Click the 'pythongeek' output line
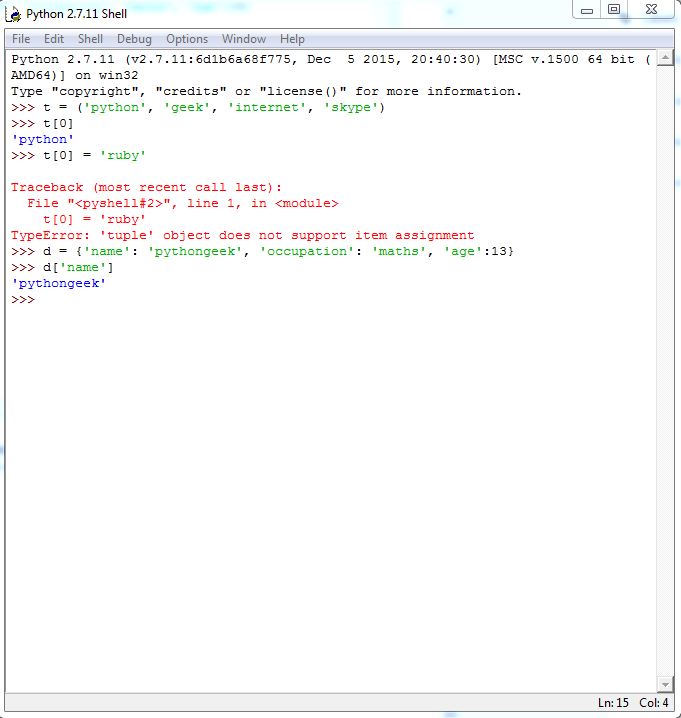Viewport: 681px width, 718px height. pyautogui.click(x=59, y=283)
